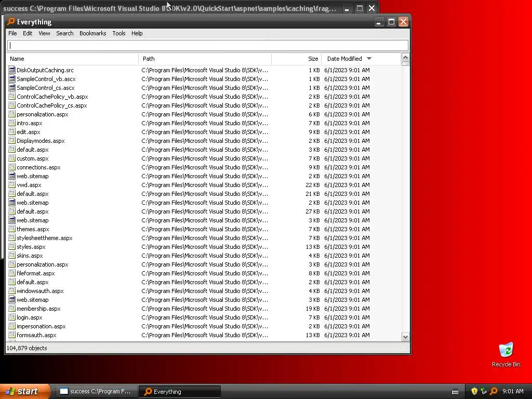Click the Everything tray icon

point(494,391)
